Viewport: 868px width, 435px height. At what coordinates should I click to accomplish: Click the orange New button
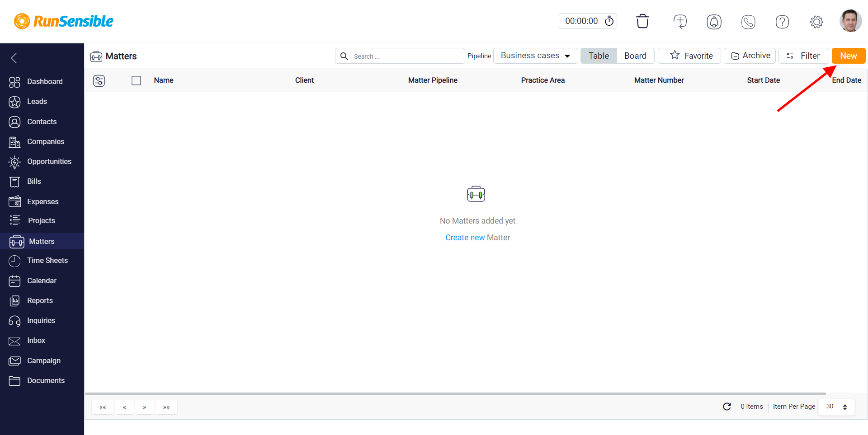[x=849, y=56]
